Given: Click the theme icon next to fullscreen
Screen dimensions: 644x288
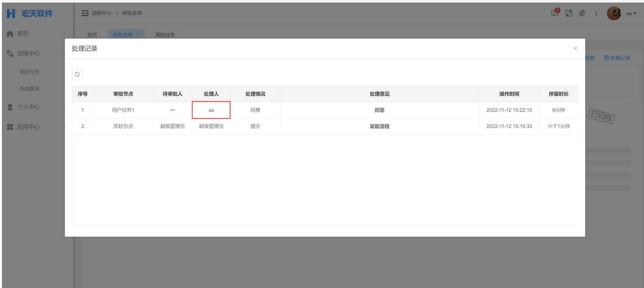Looking at the screenshot, I should click(x=582, y=13).
